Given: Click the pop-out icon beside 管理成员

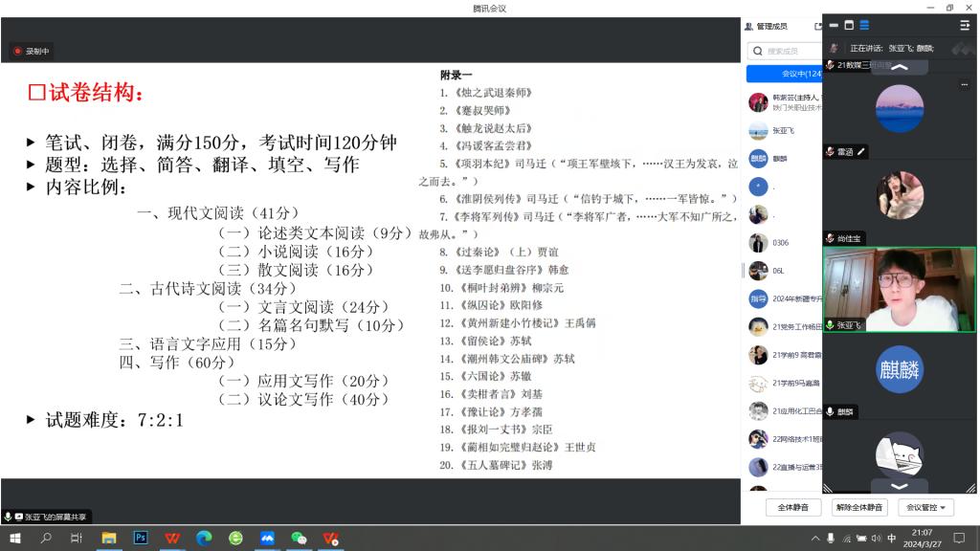Looking at the screenshot, I should (x=817, y=27).
